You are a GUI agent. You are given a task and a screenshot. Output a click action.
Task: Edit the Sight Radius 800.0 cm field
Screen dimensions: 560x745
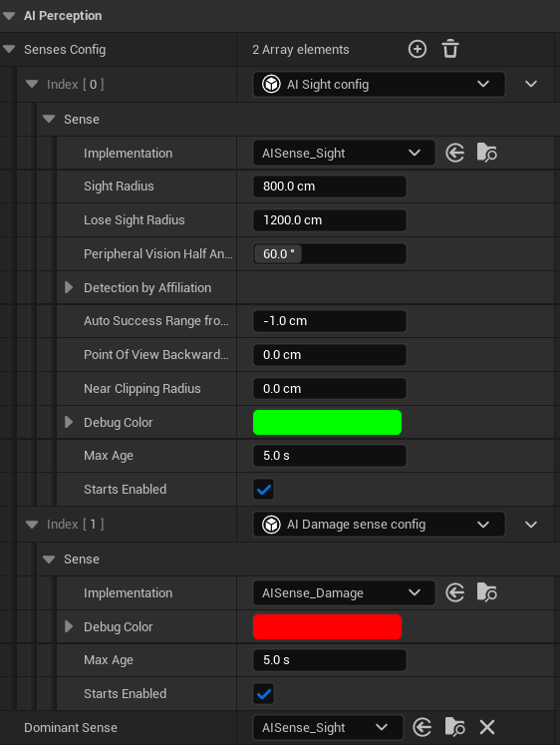[330, 186]
